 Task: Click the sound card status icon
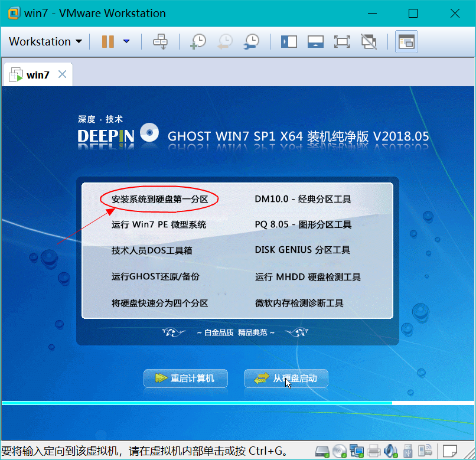[x=391, y=451]
